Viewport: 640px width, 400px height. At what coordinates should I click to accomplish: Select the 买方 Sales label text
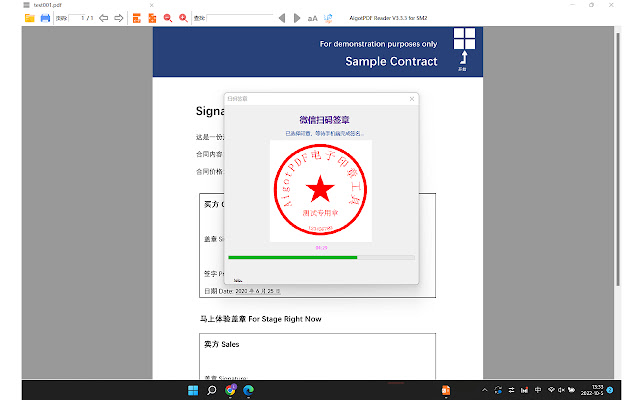tap(222, 344)
